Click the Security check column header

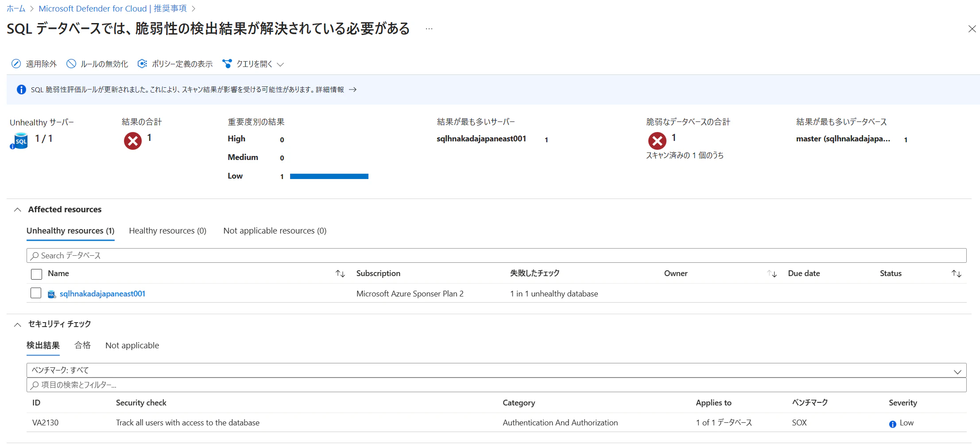click(141, 403)
